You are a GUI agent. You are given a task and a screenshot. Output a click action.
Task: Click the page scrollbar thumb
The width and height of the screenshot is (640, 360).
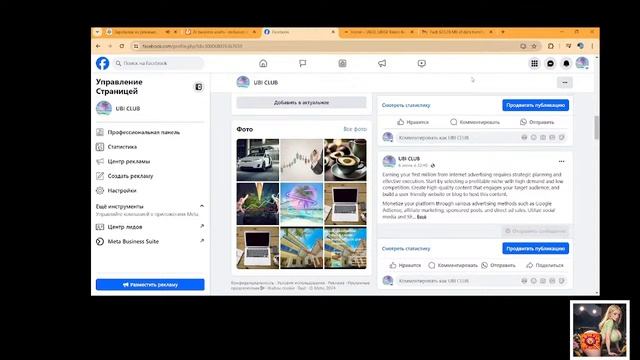pyautogui.click(x=597, y=127)
